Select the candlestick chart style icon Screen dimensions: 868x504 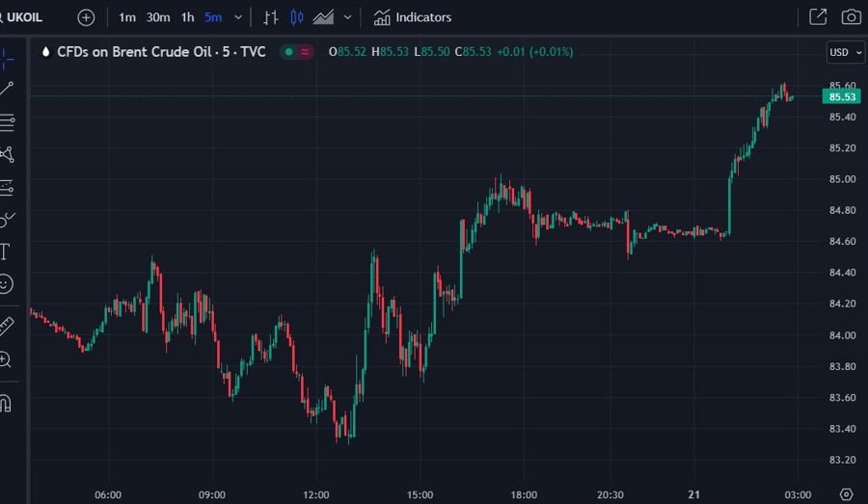point(297,17)
